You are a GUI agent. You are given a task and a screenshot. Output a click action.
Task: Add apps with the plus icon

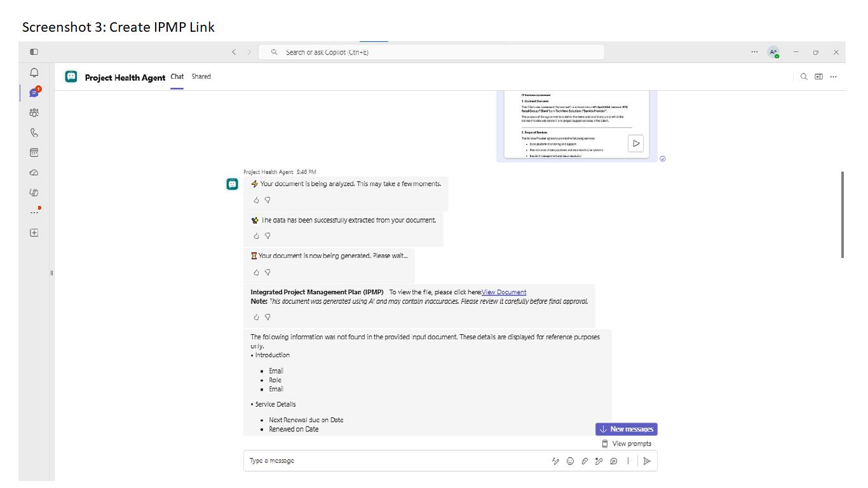click(34, 233)
